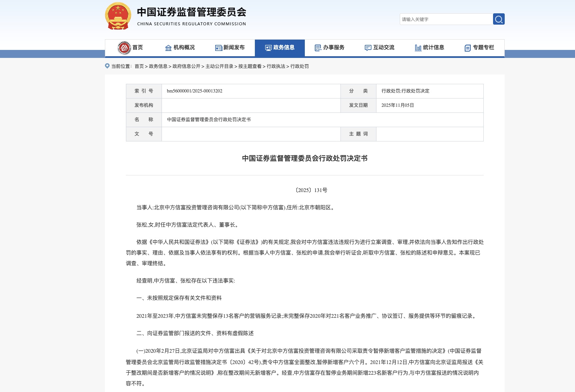Click the issue date 2025年11月05日

point(398,105)
